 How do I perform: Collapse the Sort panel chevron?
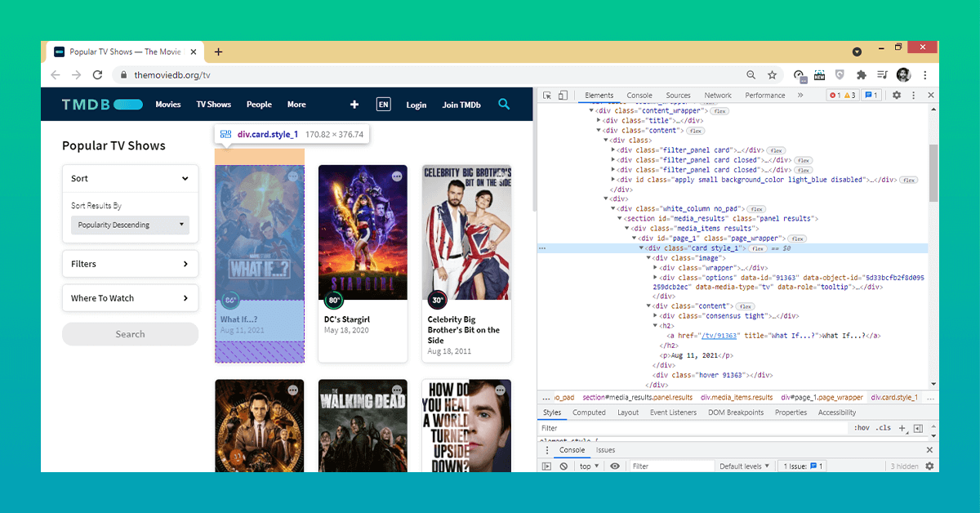click(185, 179)
